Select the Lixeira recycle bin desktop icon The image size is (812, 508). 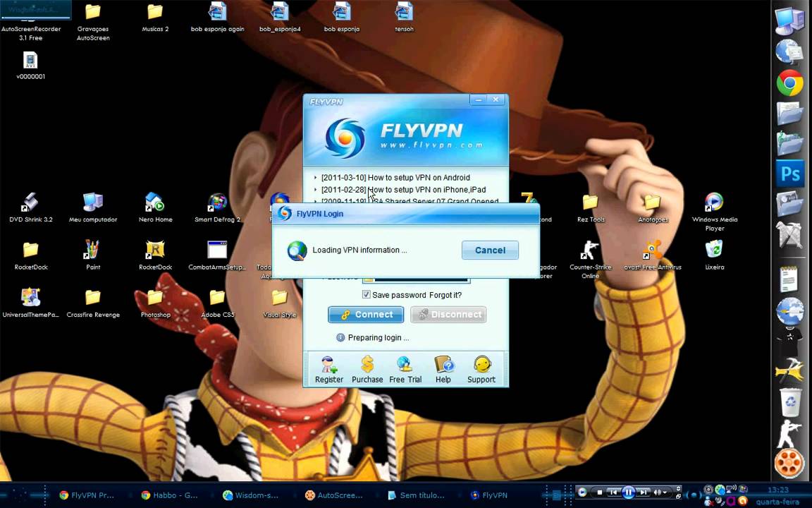[715, 255]
